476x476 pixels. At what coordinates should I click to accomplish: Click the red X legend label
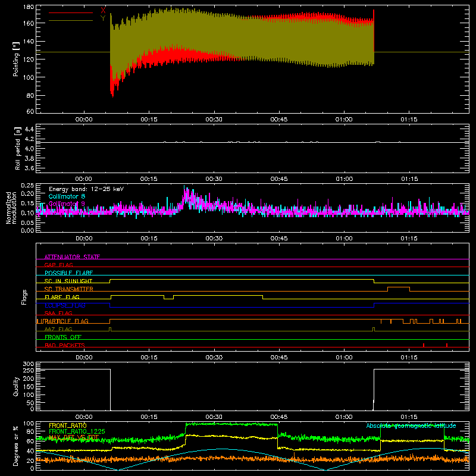103,10
